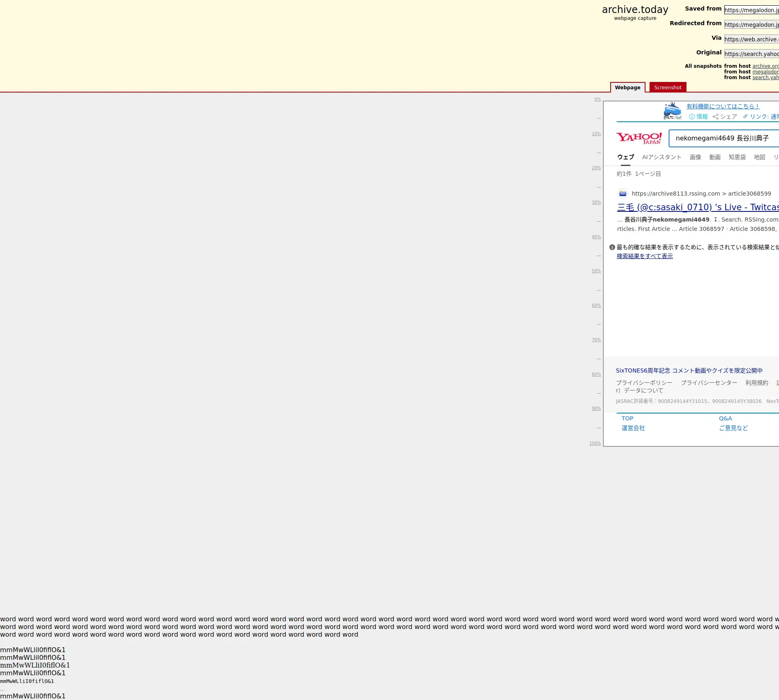Click the Yahoo search input field
The image size is (779, 700).
pos(722,138)
